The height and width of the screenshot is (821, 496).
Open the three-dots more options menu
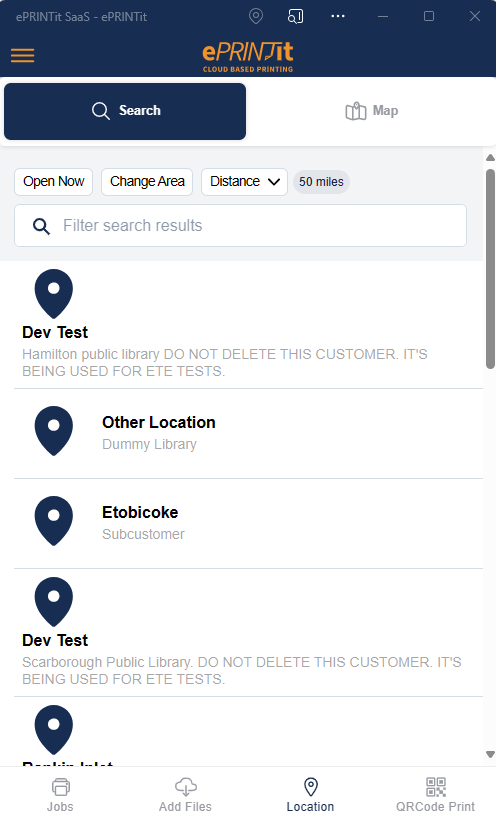[338, 16]
